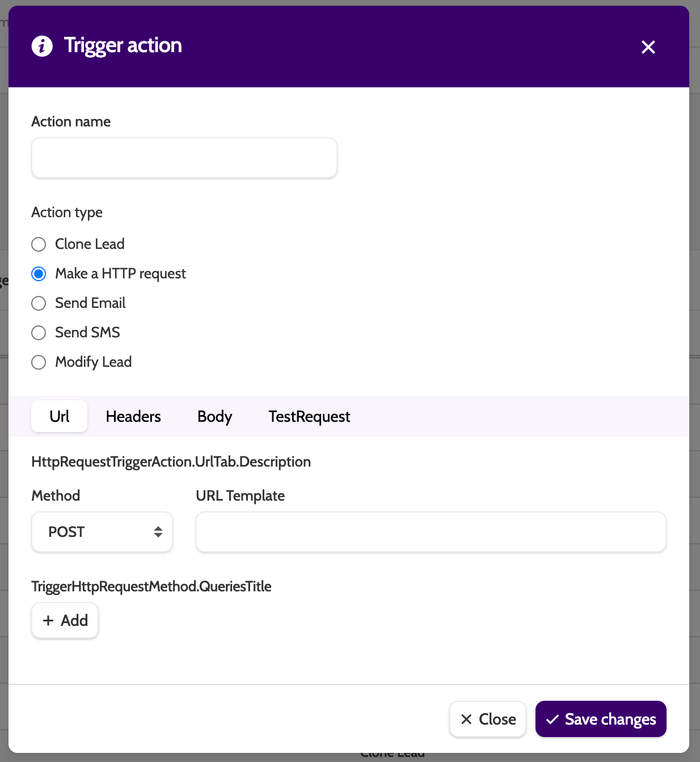Select Make a HTTP request option
The image size is (700, 762).
[39, 274]
